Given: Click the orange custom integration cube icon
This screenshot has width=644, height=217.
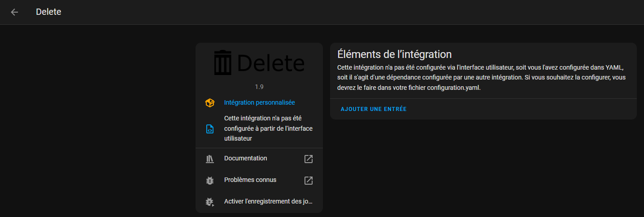Looking at the screenshot, I should [209, 103].
